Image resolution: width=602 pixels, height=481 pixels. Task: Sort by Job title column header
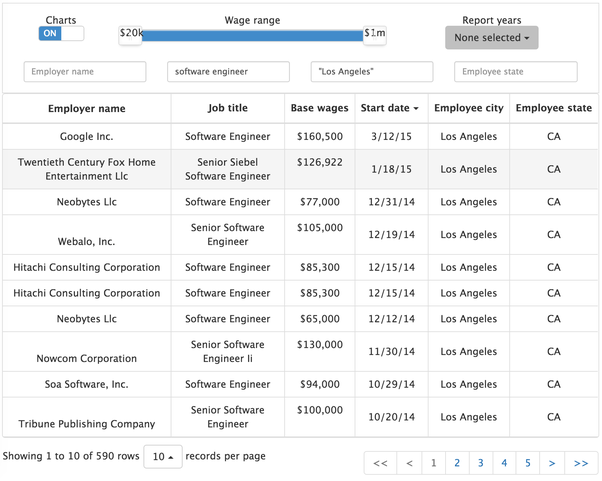(228, 108)
